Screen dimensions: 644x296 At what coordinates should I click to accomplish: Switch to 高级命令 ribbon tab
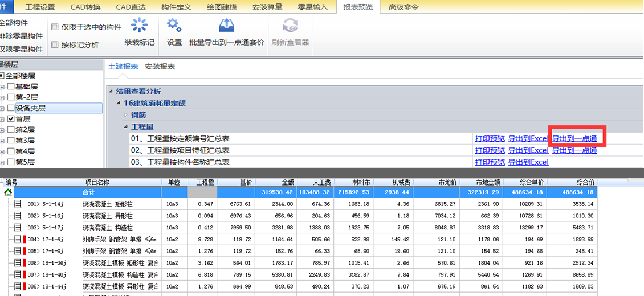[403, 7]
